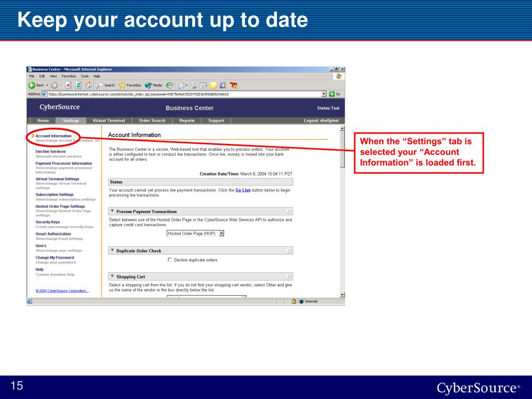Open the Help menu in IE
Viewport: 532px width, 399px height.
coord(97,76)
